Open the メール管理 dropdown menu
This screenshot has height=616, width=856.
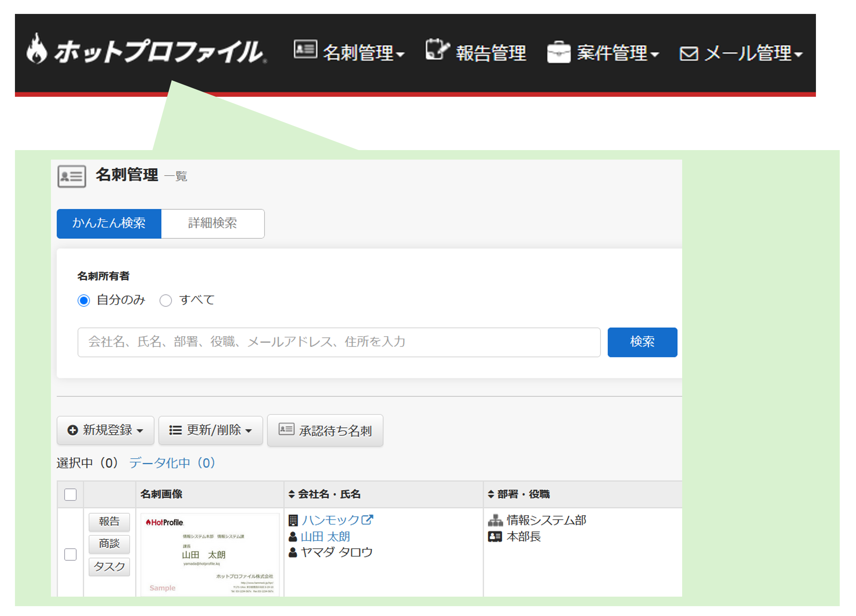tap(741, 53)
